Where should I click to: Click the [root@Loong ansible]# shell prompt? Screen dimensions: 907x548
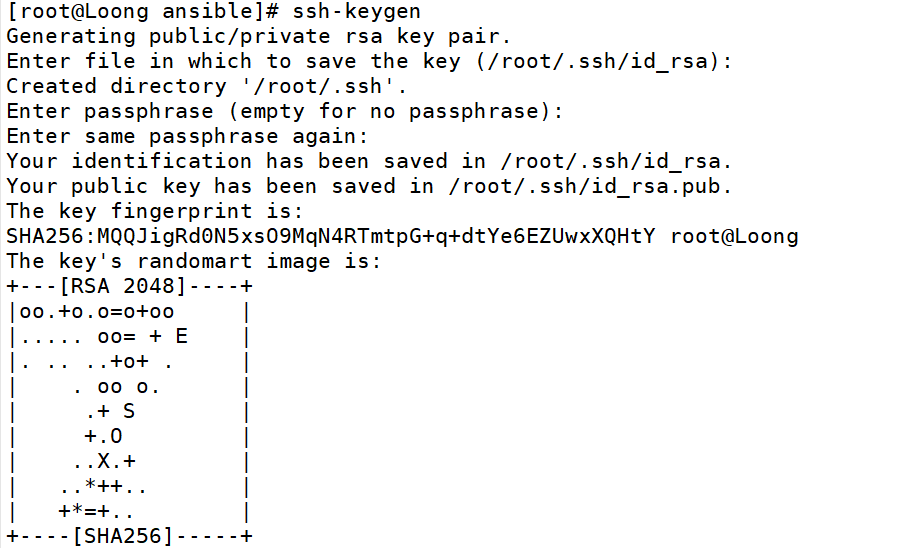pyautogui.click(x=143, y=12)
